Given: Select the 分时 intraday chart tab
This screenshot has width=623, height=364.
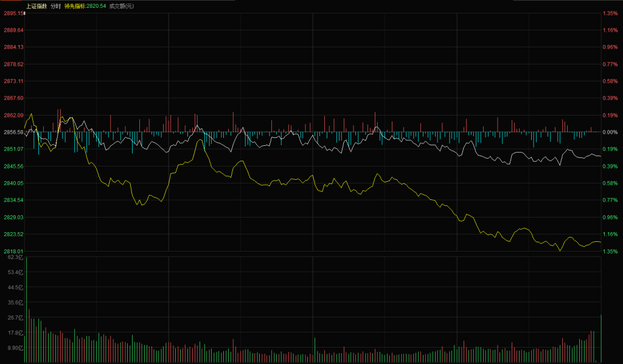Looking at the screenshot, I should click(55, 5).
